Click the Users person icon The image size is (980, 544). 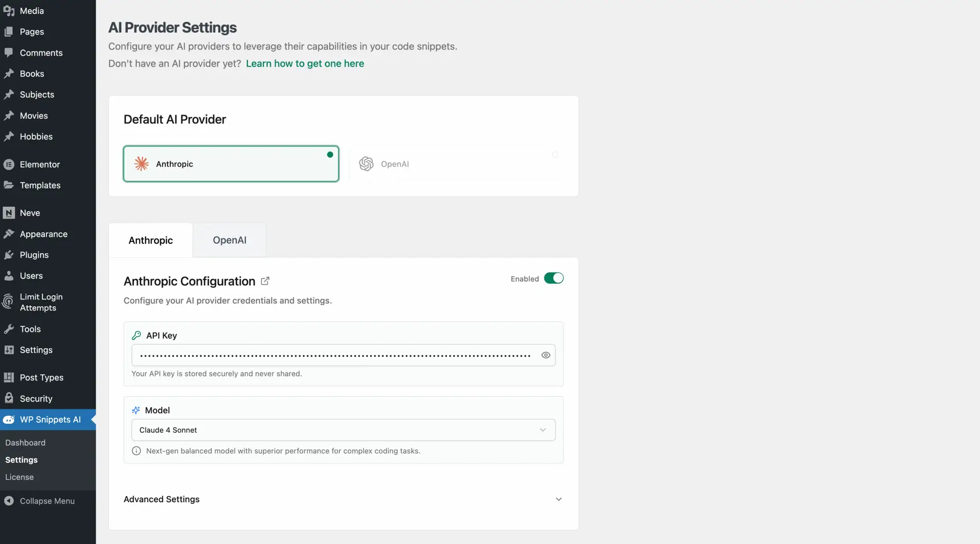coord(9,276)
